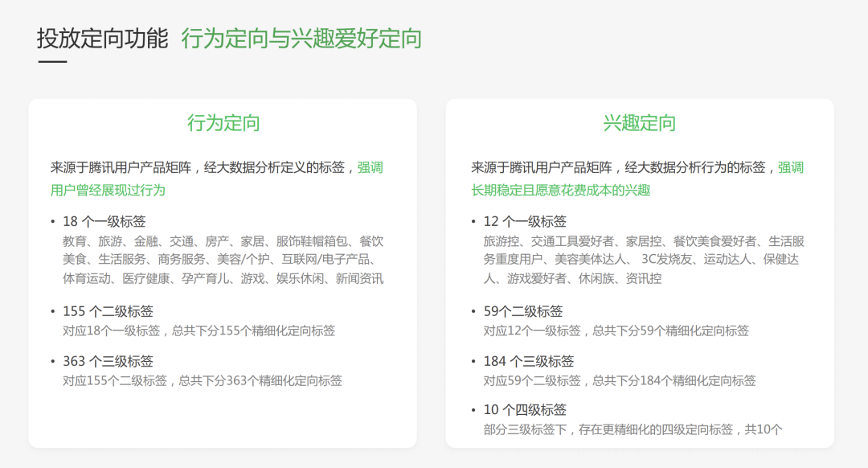Screen dimensions: 868x468
Task: Click the line starting 美食、生活服务、商务服务
Action: [219, 259]
